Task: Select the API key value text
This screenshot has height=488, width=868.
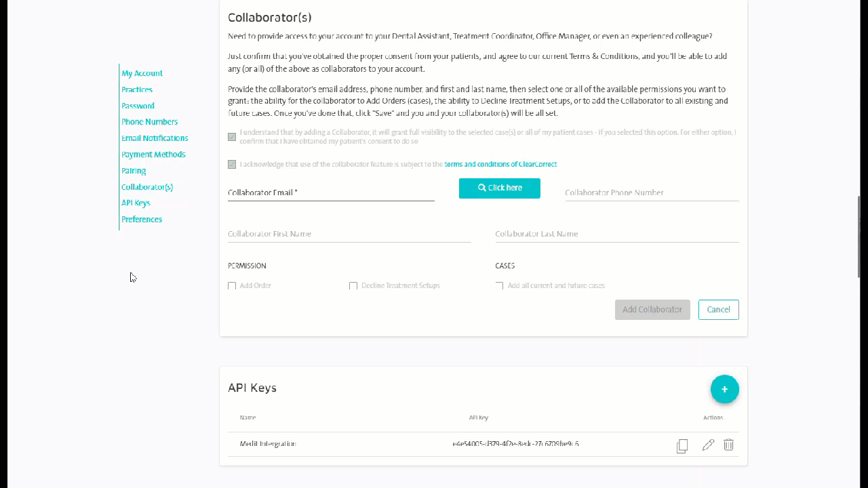Action: coord(515,444)
